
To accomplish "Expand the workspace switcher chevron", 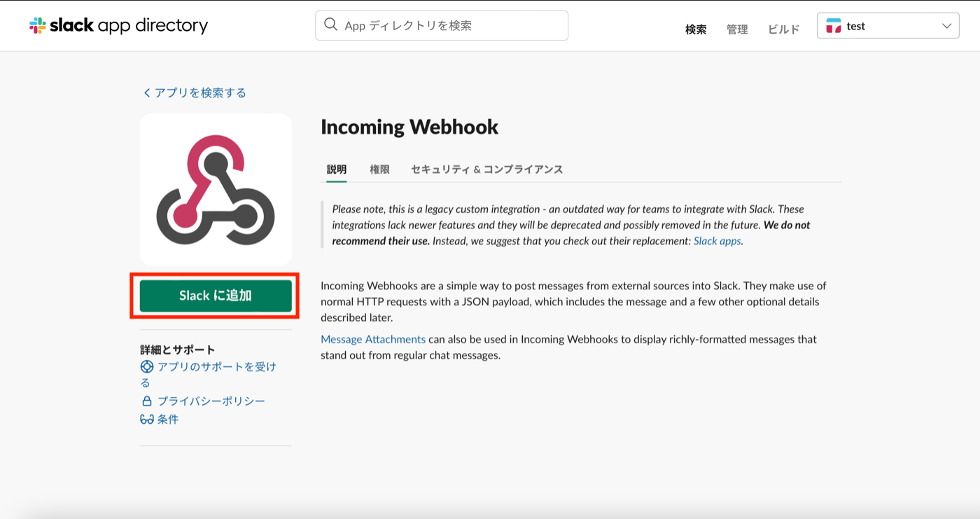I will click(x=946, y=26).
